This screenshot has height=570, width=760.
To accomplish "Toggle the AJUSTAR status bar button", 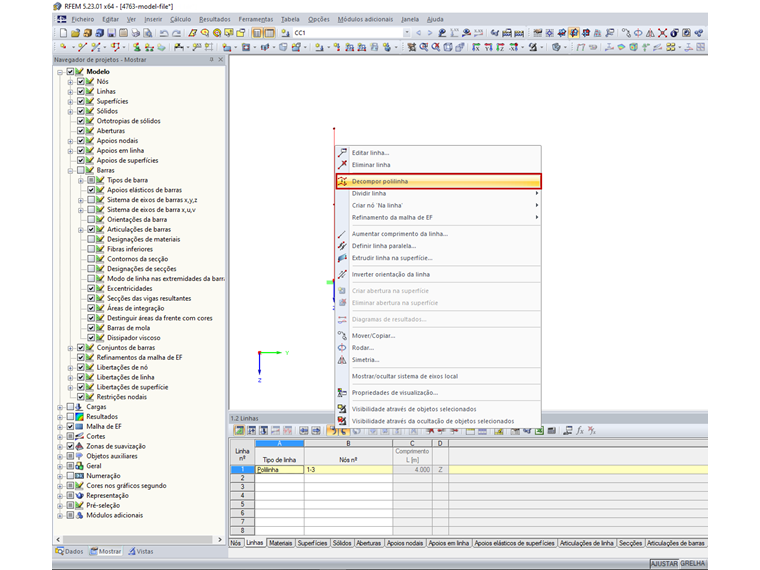I will pyautogui.click(x=664, y=564).
